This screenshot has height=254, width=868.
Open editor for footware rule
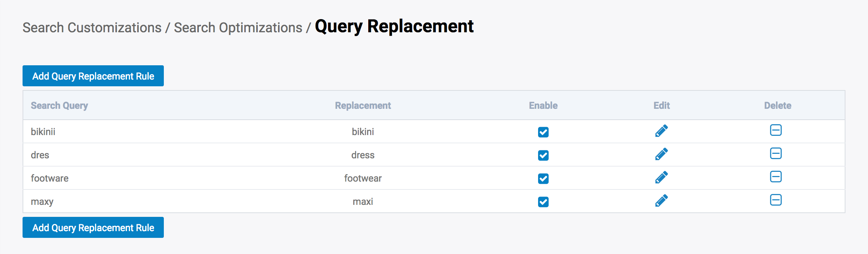pyautogui.click(x=661, y=177)
